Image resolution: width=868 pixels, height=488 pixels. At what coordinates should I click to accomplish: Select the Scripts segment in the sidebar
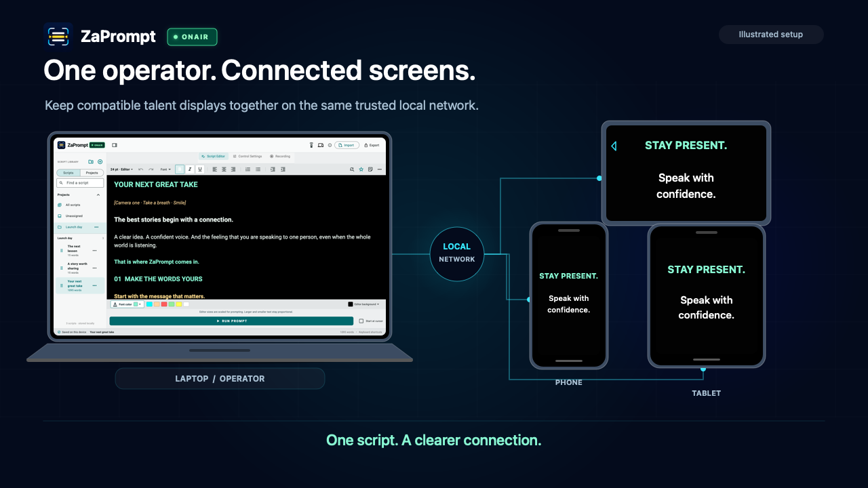[x=68, y=173]
